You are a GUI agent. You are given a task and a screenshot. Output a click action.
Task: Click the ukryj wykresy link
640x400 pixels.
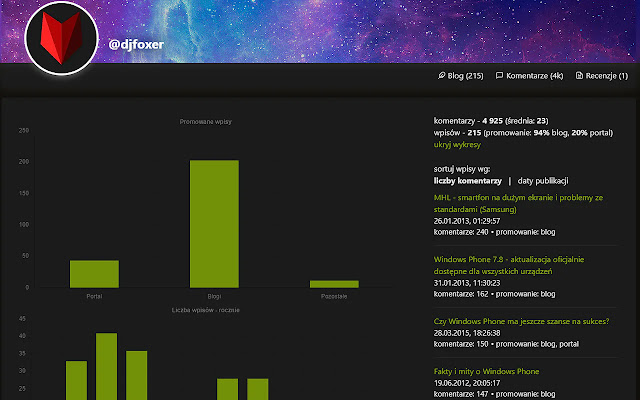(457, 144)
